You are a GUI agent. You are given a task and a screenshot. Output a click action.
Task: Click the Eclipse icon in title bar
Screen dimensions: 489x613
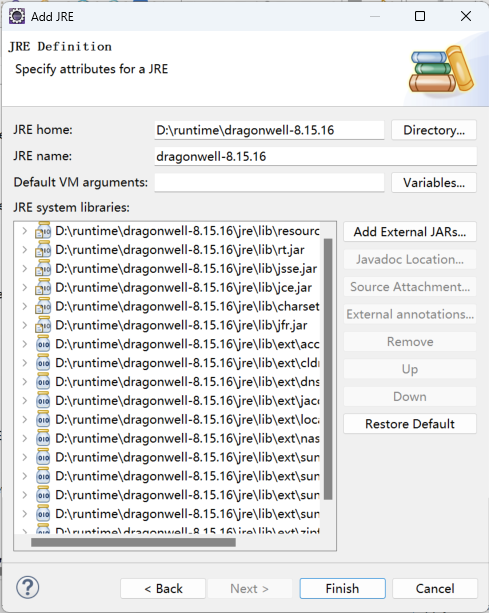[x=17, y=16]
